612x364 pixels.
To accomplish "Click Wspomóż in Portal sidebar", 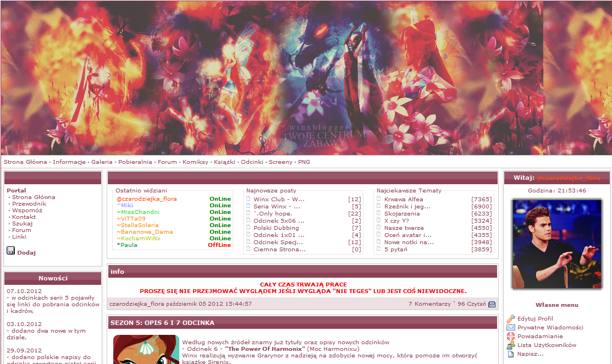I will [x=27, y=210].
